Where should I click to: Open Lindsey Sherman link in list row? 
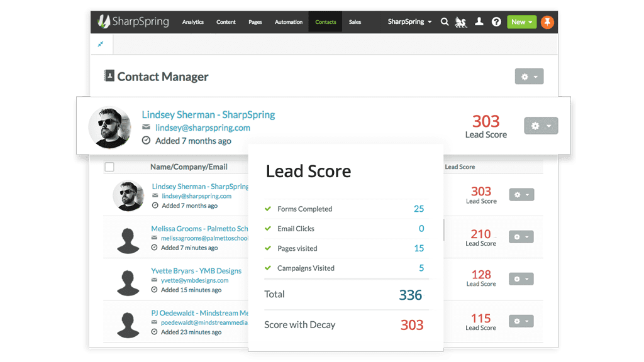[x=200, y=186]
